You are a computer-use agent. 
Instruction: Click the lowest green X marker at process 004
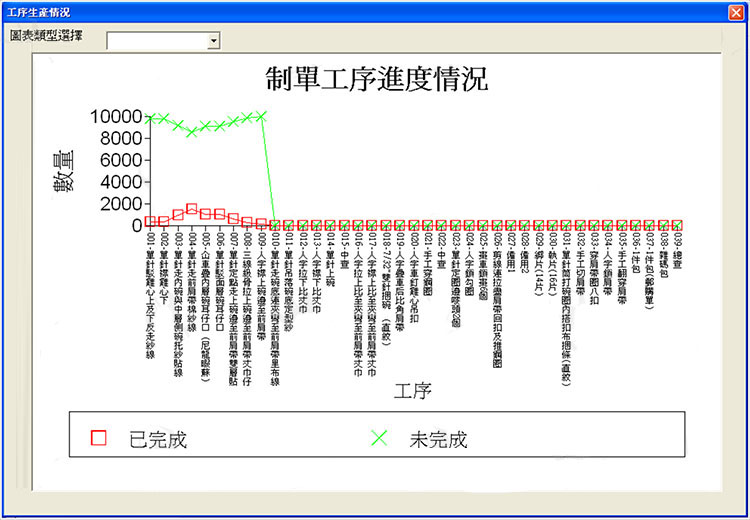(x=192, y=132)
